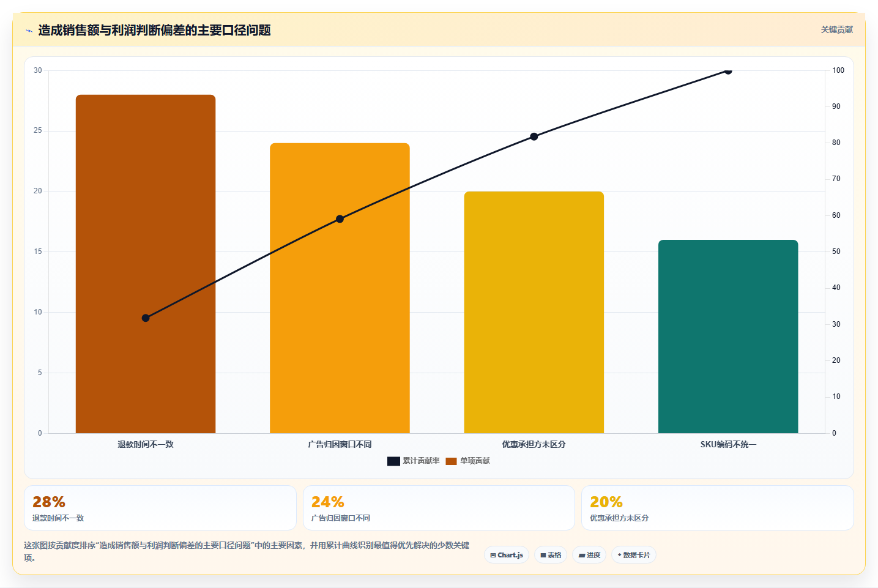Open the 28% 退款时间不一致 summary card
The height and width of the screenshot is (588, 878).
pyautogui.click(x=160, y=508)
